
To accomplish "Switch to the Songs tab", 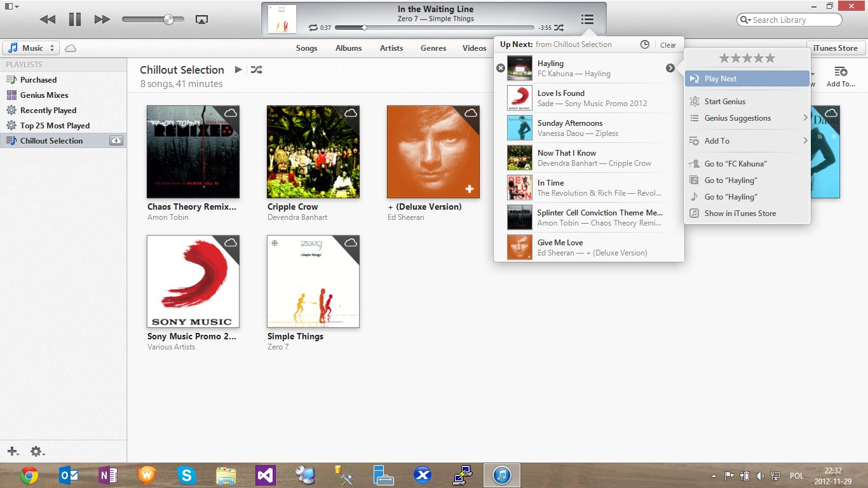I will pyautogui.click(x=307, y=48).
